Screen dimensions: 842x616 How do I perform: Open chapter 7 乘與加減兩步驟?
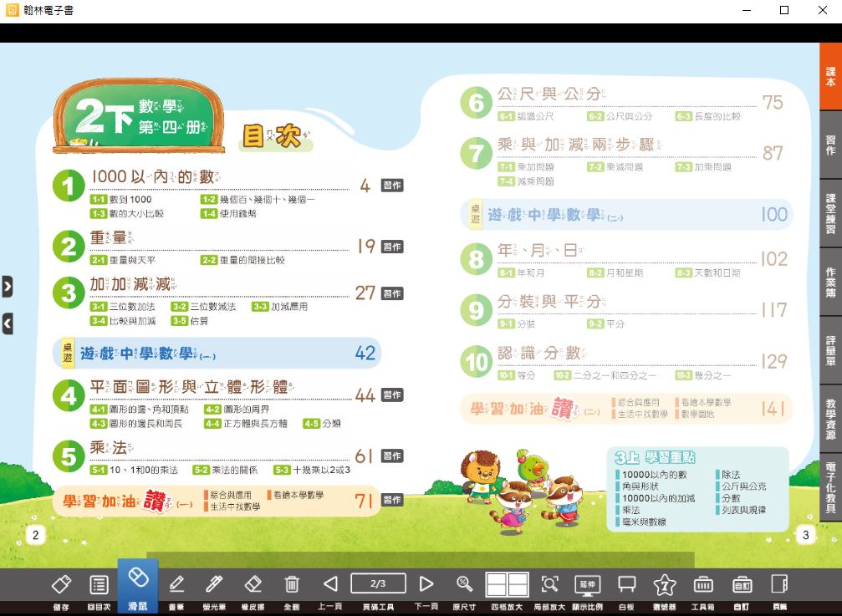(x=580, y=145)
